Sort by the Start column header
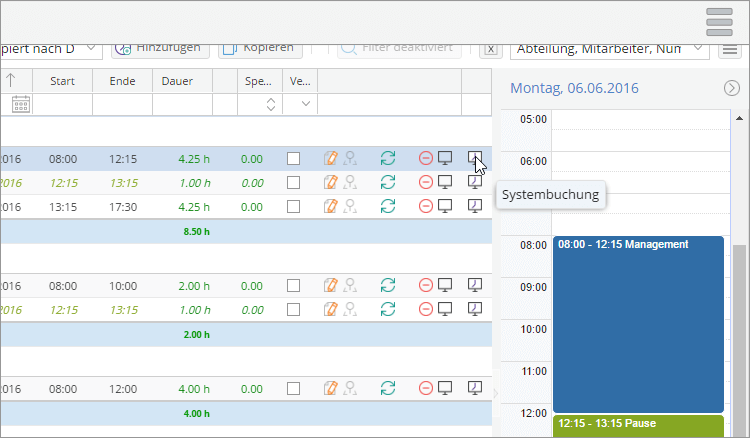Image resolution: width=750 pixels, height=438 pixels. (x=61, y=81)
